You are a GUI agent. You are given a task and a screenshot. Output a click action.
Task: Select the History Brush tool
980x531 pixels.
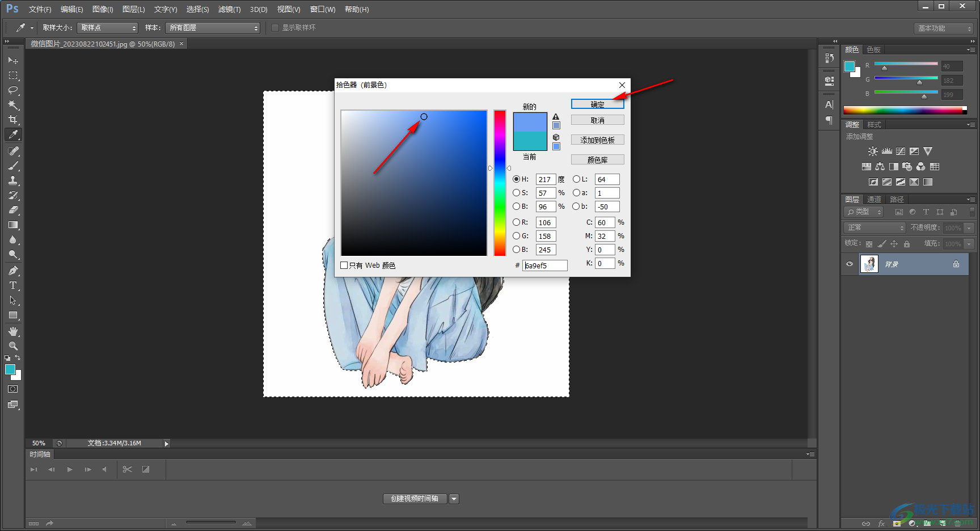click(x=13, y=195)
